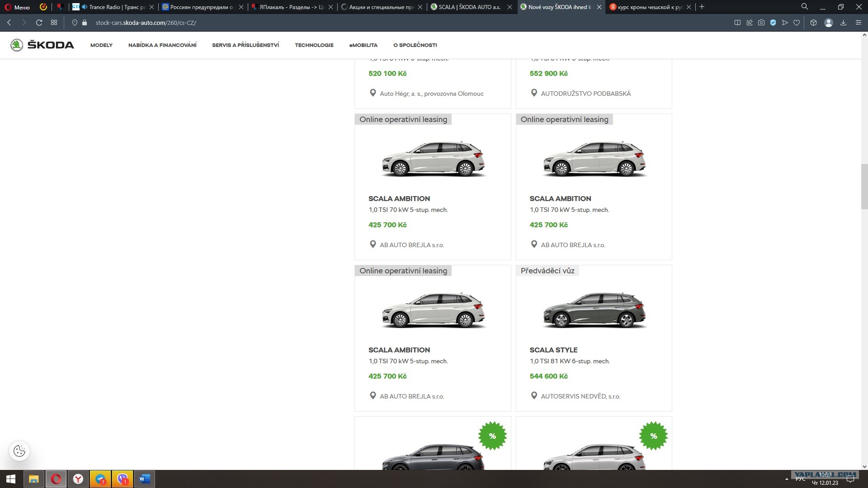The width and height of the screenshot is (868, 488).
Task: Show hidden system tray icons
Action: (787, 479)
